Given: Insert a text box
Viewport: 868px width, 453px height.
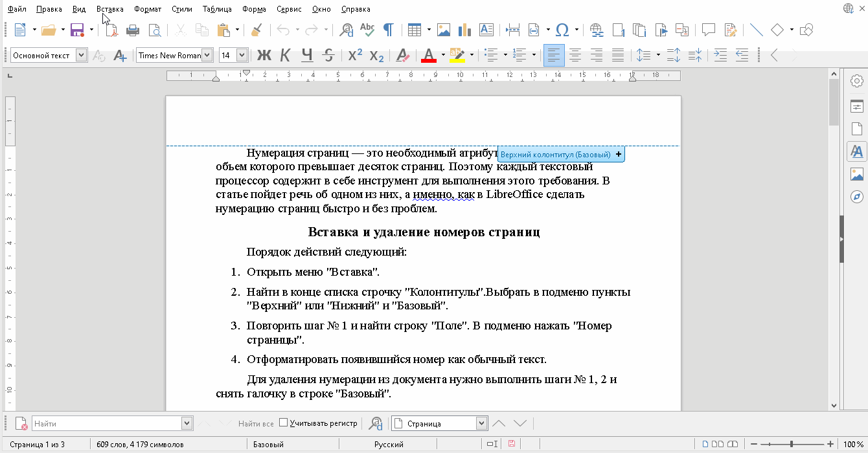Looking at the screenshot, I should (486, 30).
